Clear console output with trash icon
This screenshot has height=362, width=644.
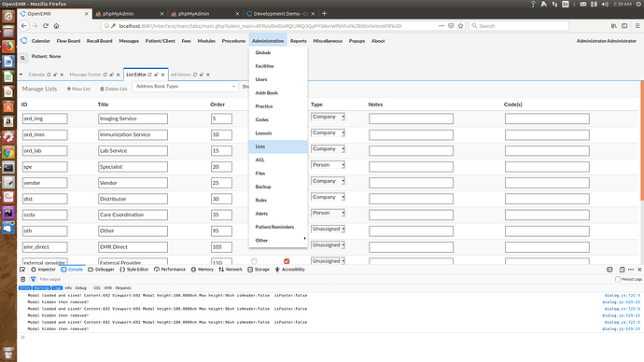pyautogui.click(x=23, y=280)
